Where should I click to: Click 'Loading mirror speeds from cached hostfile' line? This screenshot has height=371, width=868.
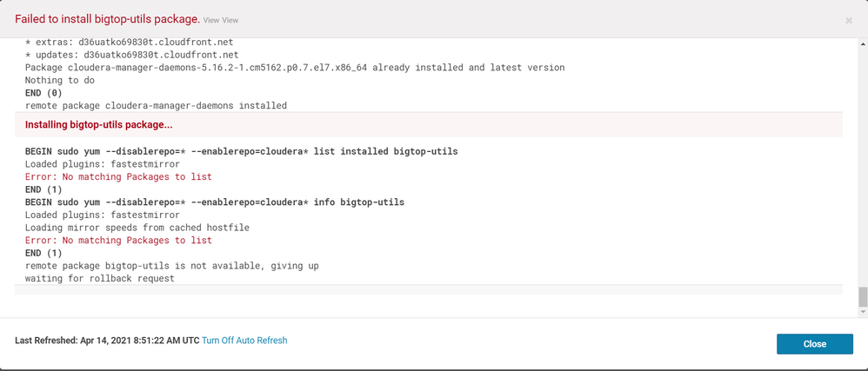137,228
